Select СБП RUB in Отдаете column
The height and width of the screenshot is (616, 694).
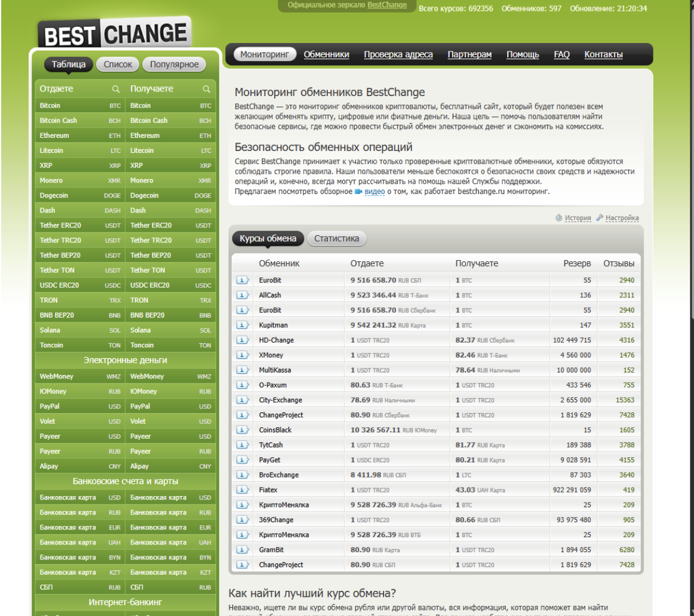(79, 587)
